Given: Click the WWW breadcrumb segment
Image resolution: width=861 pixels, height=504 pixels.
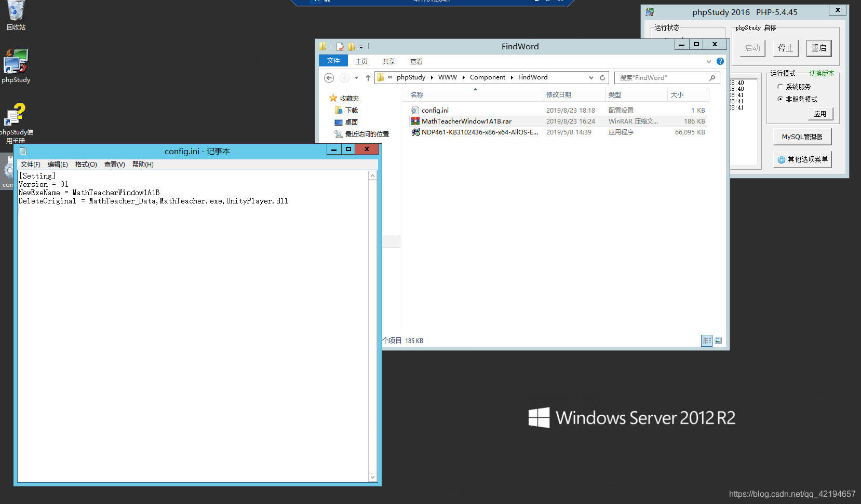Looking at the screenshot, I should pyautogui.click(x=447, y=77).
